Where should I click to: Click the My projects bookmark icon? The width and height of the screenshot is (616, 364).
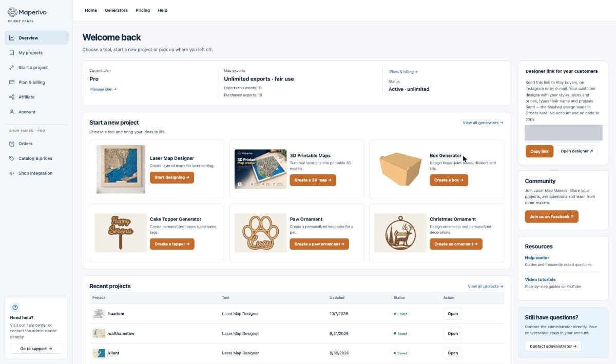(x=12, y=53)
